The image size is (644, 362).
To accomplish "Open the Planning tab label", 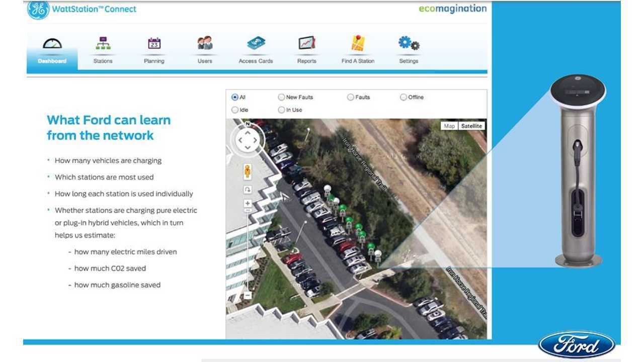I will pyautogui.click(x=154, y=61).
